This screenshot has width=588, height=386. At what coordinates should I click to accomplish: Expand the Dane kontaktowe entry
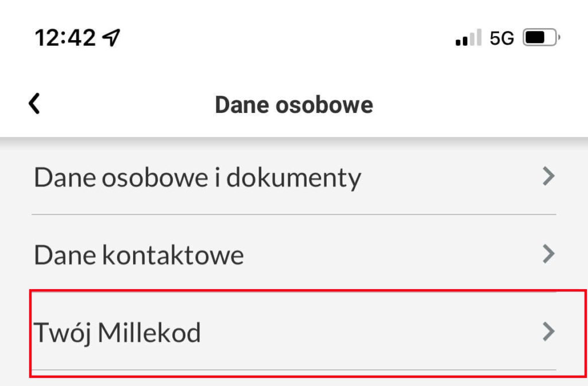[x=138, y=254]
